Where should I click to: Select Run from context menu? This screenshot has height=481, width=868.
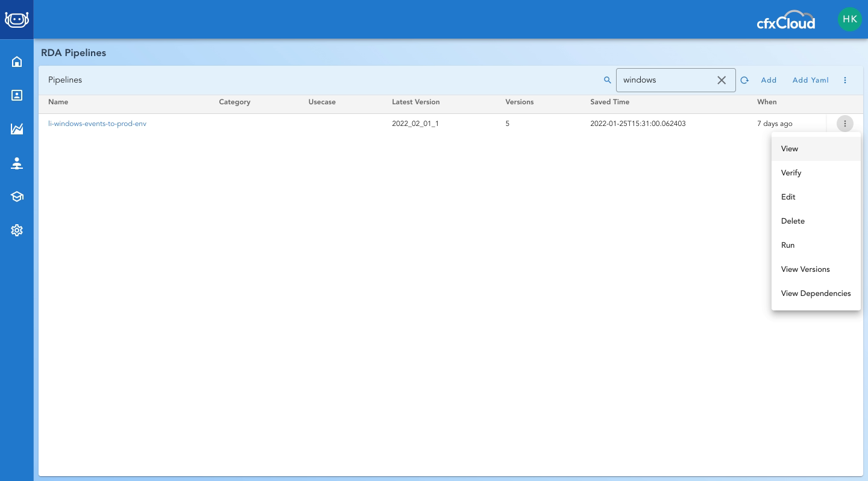(x=816, y=245)
